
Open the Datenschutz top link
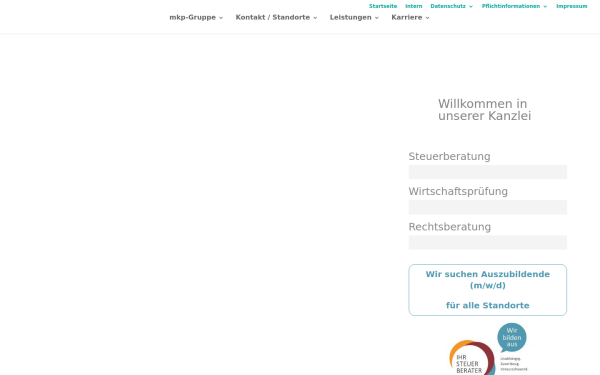pyautogui.click(x=448, y=6)
